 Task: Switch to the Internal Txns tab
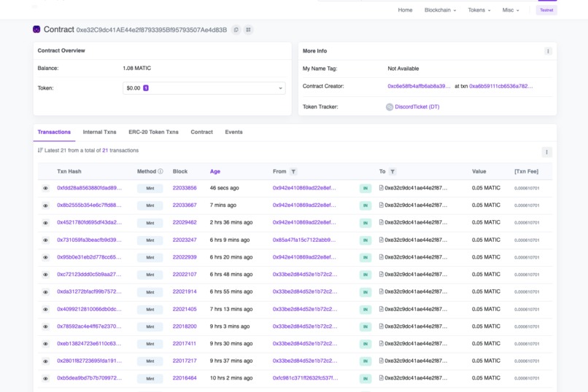(99, 132)
